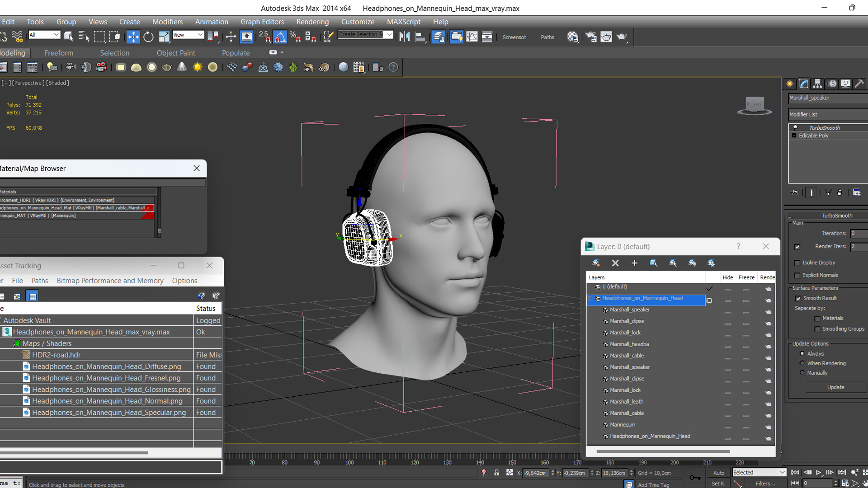
Task: Enable Separate by Materials checkbox
Action: point(817,319)
